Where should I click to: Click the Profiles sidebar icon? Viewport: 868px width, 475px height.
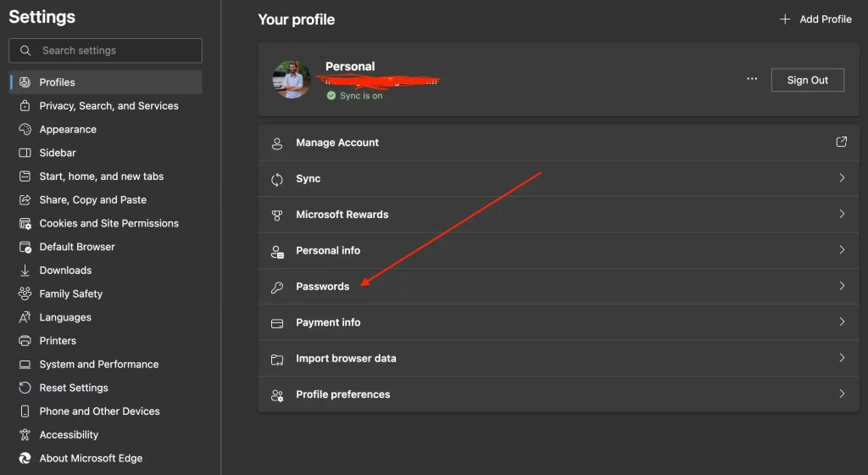tap(25, 82)
